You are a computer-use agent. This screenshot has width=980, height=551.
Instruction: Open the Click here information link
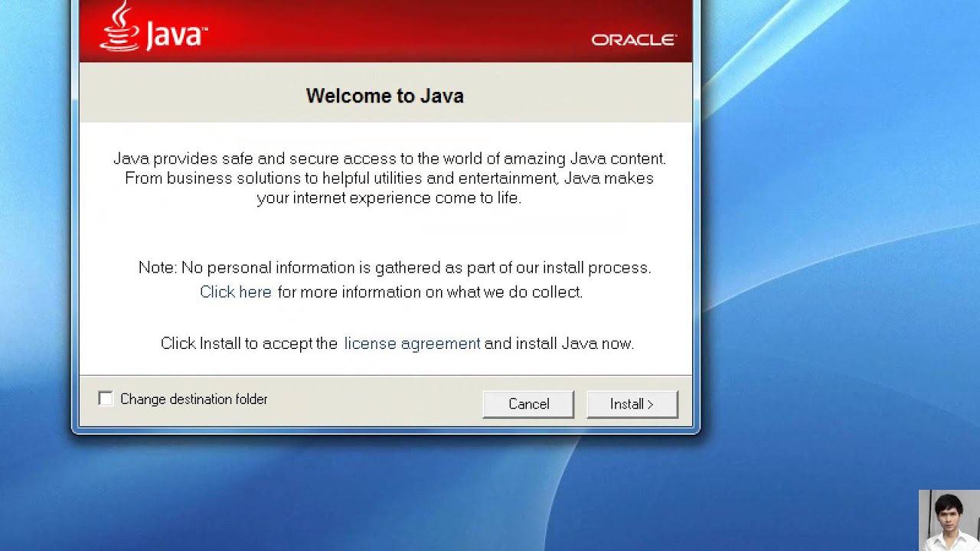(236, 292)
